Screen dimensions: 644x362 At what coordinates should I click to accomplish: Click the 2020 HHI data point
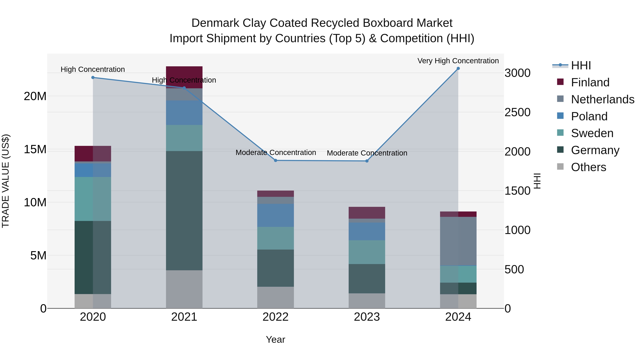[93, 77]
